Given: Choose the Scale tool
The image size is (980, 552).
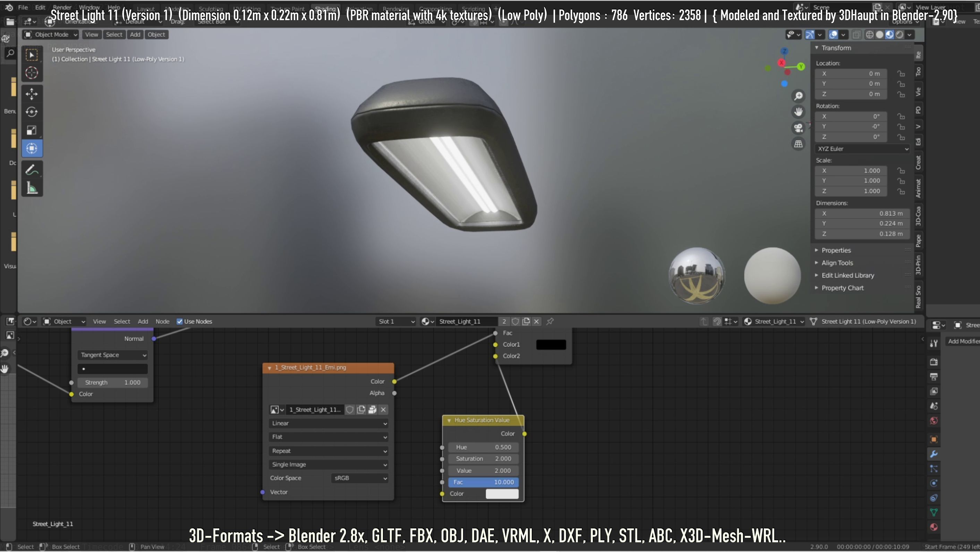Looking at the screenshot, I should tap(32, 130).
